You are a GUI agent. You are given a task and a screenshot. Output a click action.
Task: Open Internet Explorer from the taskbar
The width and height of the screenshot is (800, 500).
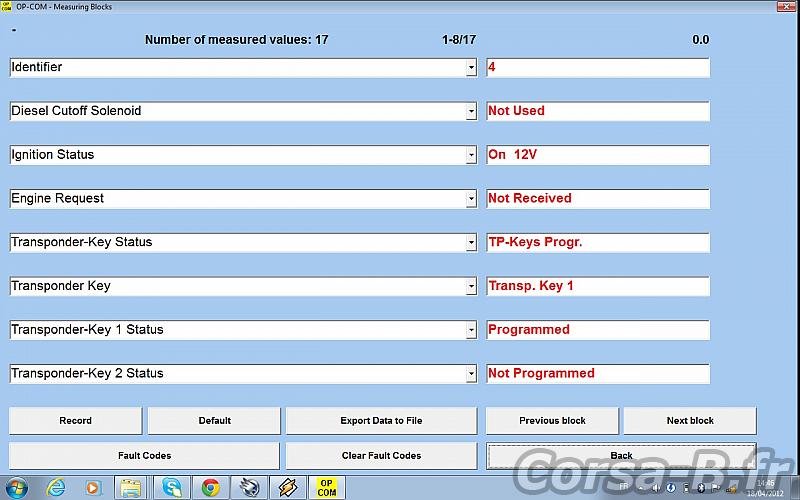click(55, 487)
